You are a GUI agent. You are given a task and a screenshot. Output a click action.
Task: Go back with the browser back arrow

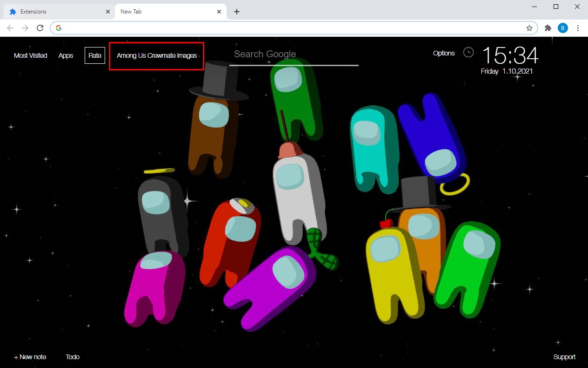point(10,28)
